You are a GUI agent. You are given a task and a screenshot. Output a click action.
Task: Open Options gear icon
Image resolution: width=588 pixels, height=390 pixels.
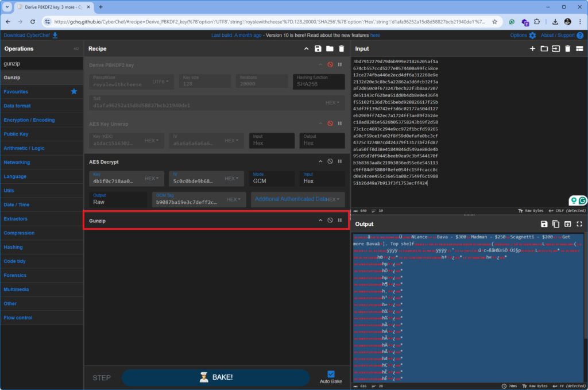click(532, 35)
